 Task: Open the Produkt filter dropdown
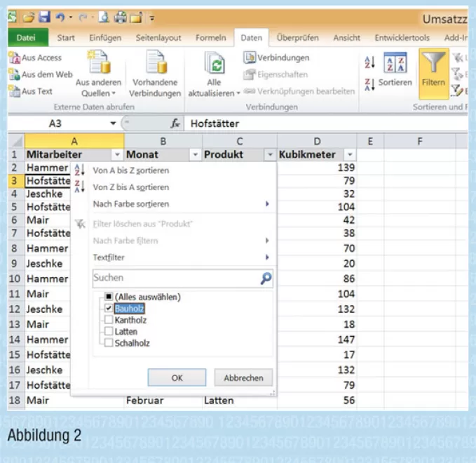(x=270, y=155)
